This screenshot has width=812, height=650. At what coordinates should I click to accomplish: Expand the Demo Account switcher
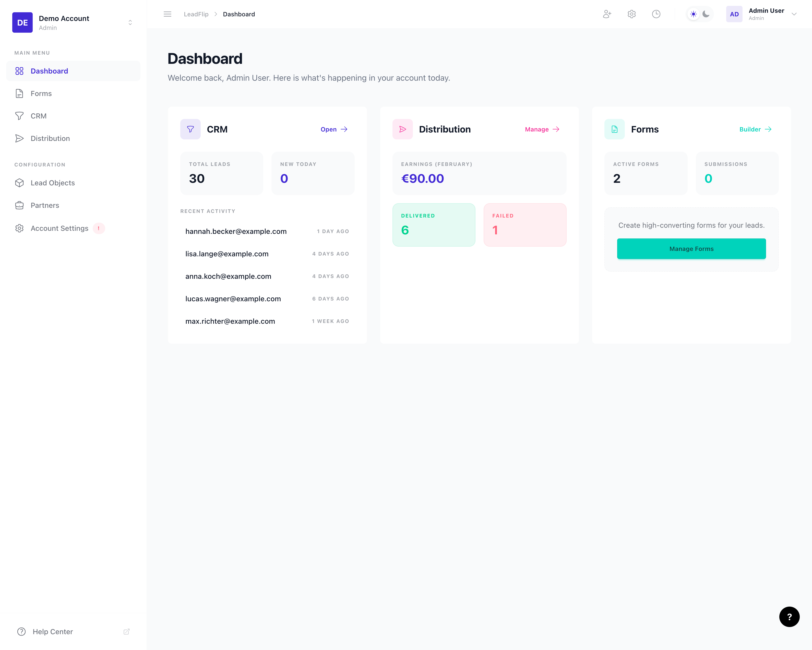click(130, 23)
